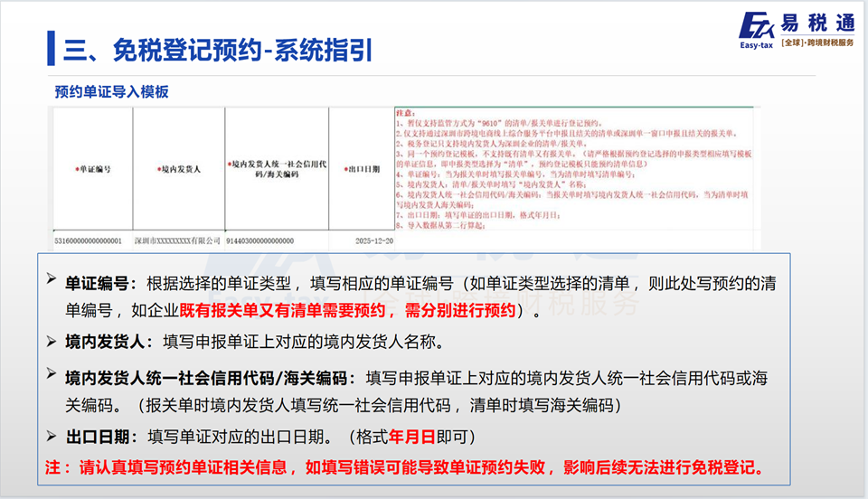The width and height of the screenshot is (868, 499).
Task: Click the blue bar beside the slide title
Action: [x=52, y=48]
